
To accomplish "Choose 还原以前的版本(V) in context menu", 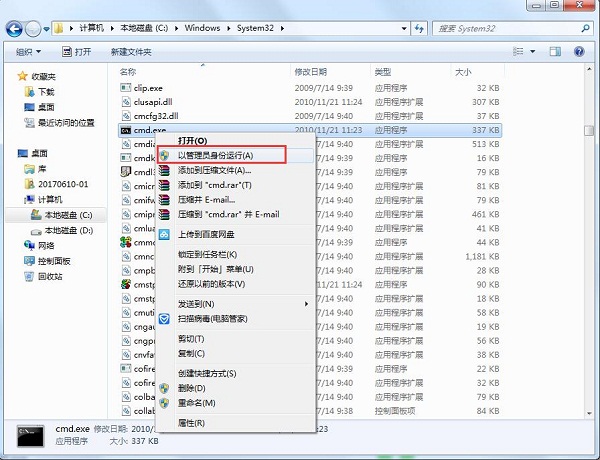I will 235,284.
